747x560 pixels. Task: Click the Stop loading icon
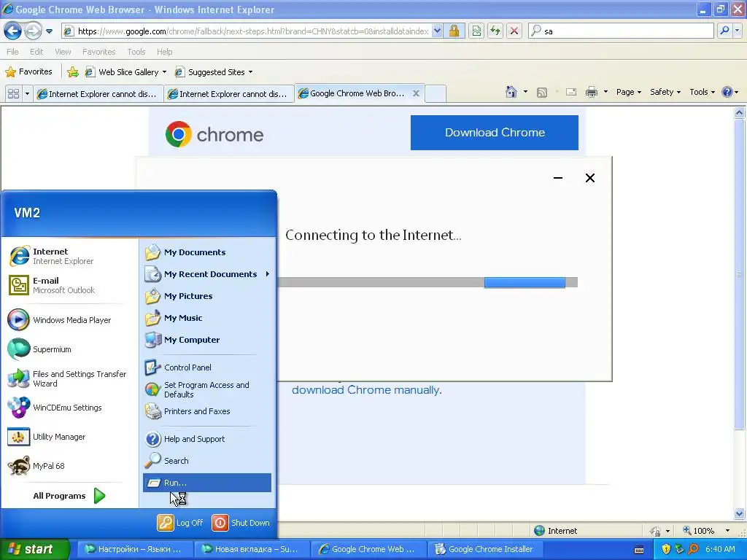click(514, 31)
